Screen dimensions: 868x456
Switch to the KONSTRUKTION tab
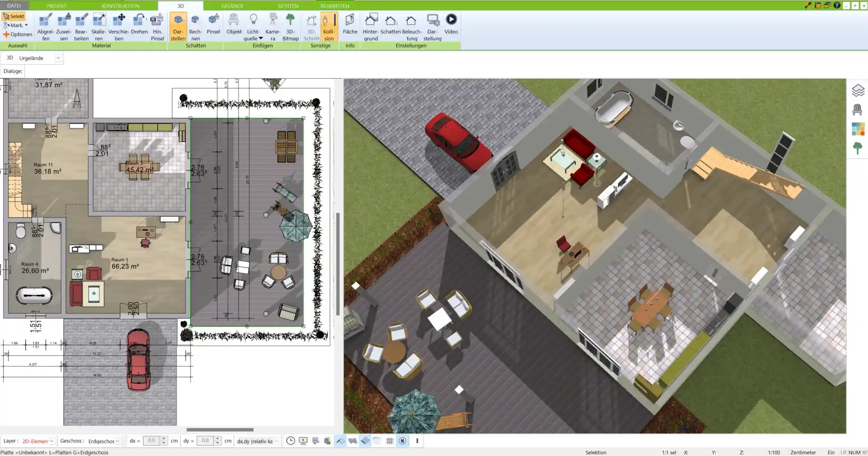[x=120, y=6]
